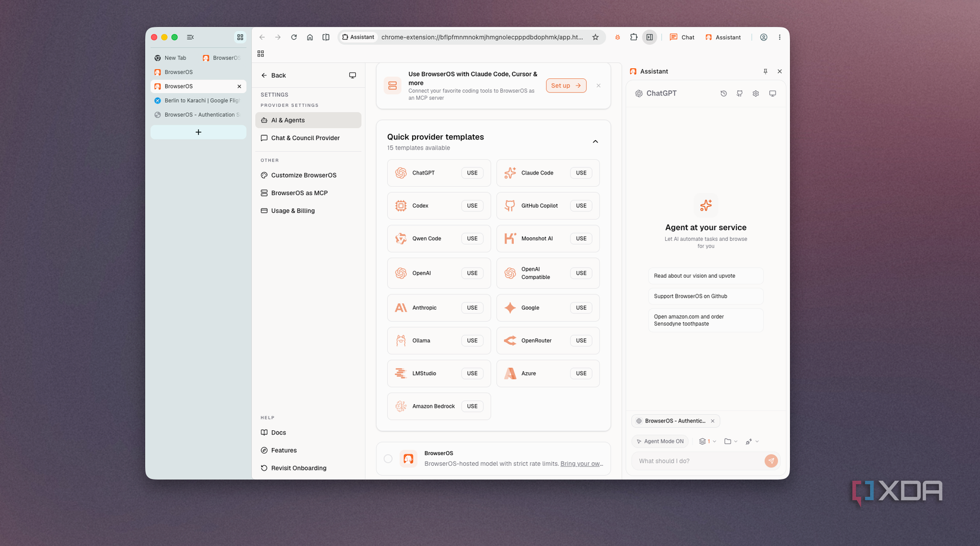Click the Set up button
Viewport: 980px width, 546px height.
coord(566,86)
